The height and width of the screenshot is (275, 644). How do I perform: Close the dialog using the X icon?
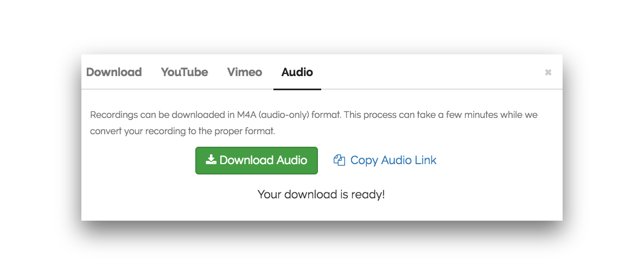point(548,72)
